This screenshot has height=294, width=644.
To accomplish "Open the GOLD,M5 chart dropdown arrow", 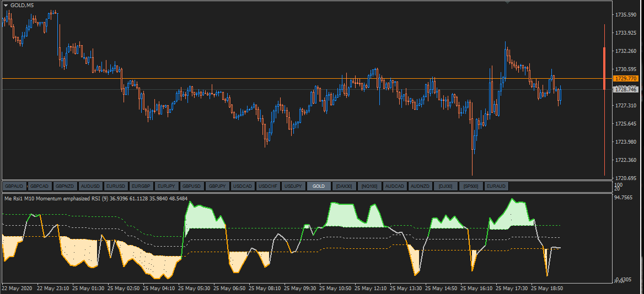I will click(x=6, y=5).
